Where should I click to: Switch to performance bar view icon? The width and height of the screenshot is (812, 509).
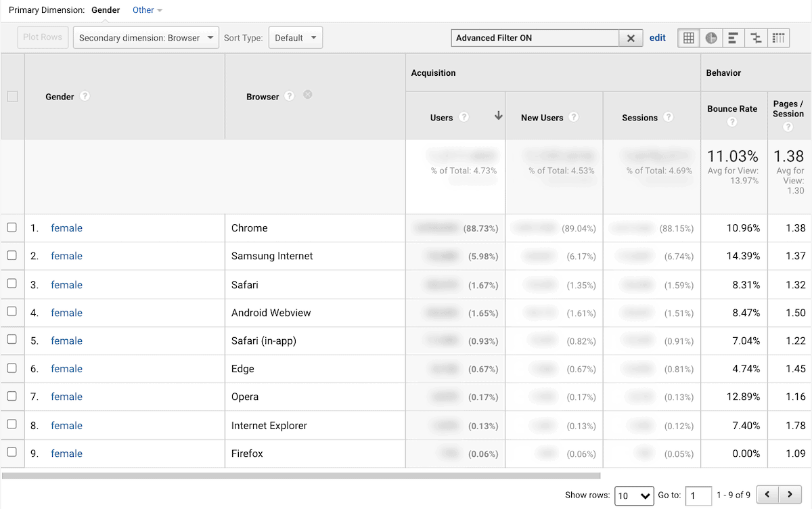(x=734, y=38)
